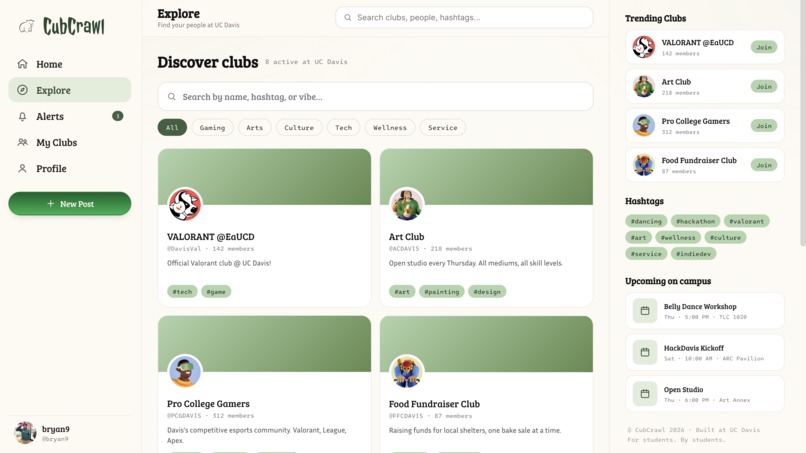806x453 pixels.
Task: Click the top search clubs, people, hashtags field
Action: pyautogui.click(x=464, y=17)
